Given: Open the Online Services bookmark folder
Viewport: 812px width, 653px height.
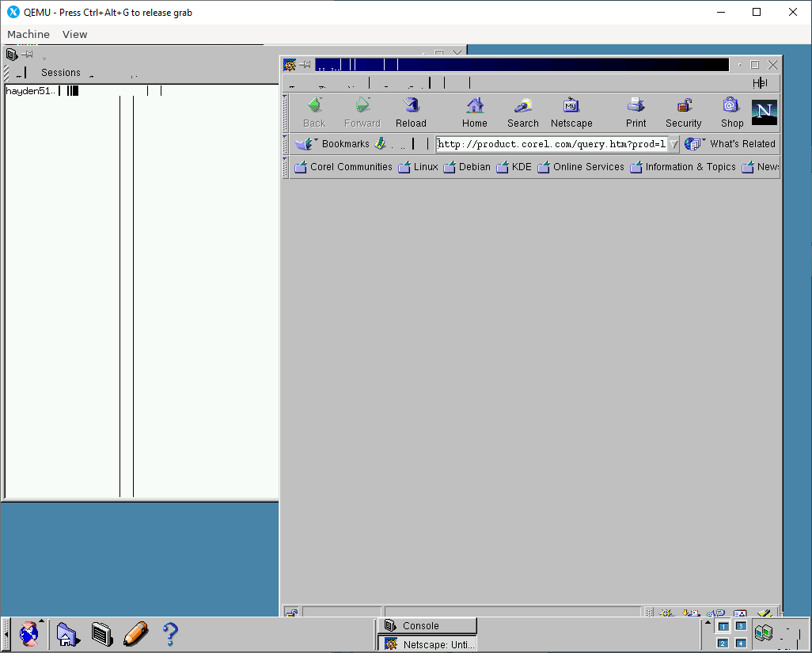Looking at the screenshot, I should click(x=581, y=167).
